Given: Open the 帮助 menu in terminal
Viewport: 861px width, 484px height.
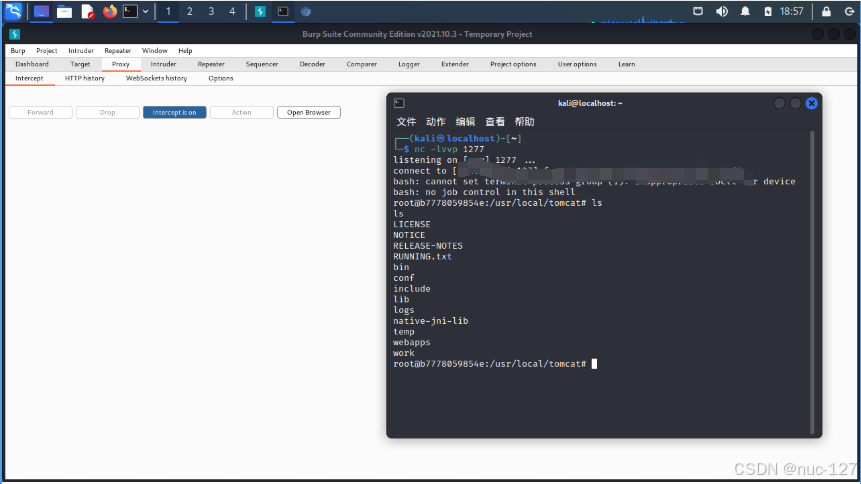Looking at the screenshot, I should [x=524, y=122].
